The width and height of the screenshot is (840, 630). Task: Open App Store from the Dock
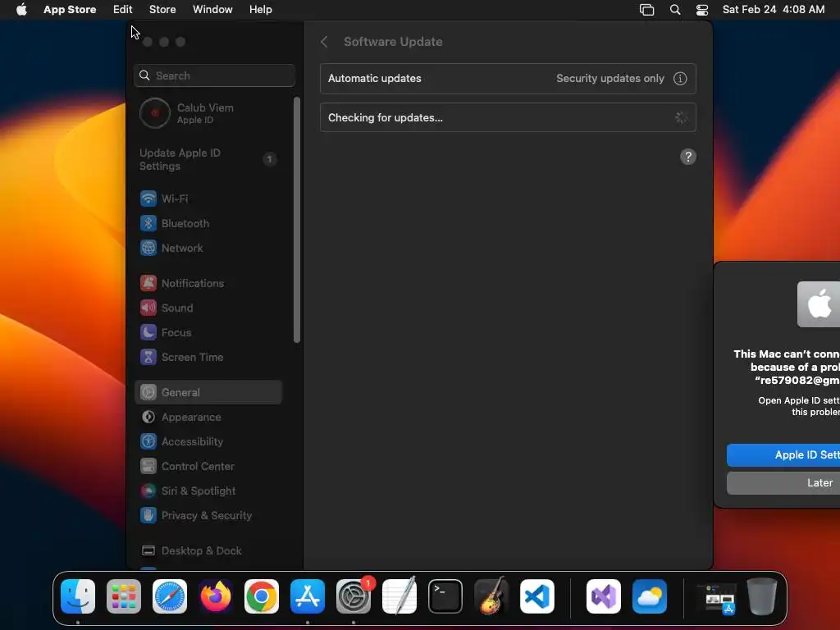tap(308, 597)
